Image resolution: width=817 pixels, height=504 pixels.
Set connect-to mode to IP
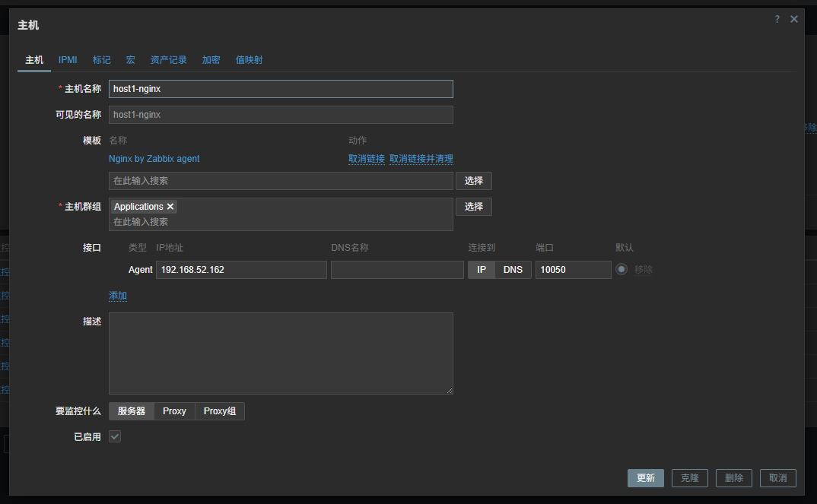coord(482,270)
